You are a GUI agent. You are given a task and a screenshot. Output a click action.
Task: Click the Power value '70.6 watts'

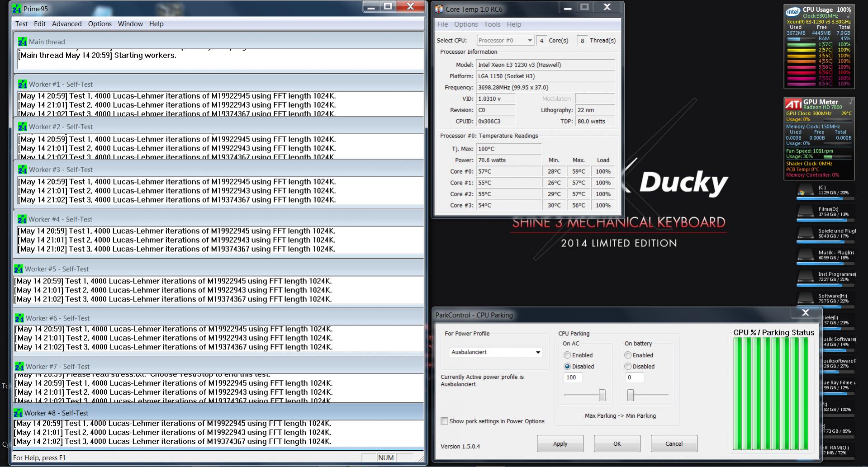click(509, 160)
